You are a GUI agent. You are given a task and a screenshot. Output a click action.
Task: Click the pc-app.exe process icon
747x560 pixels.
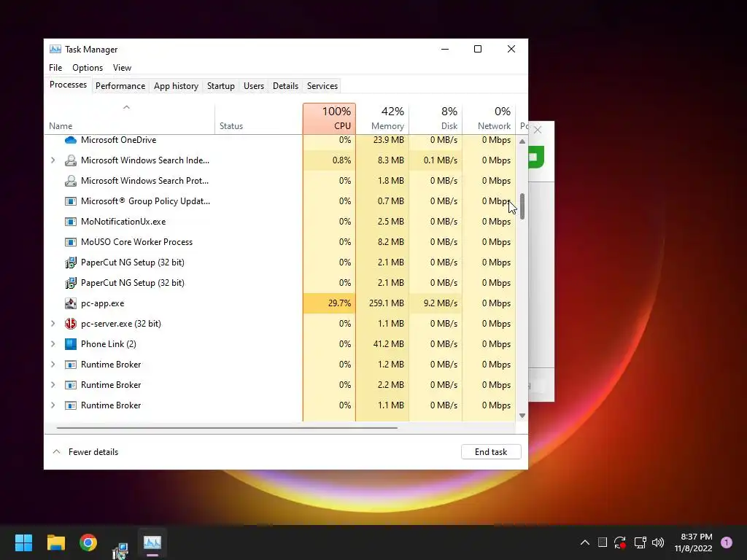71,303
